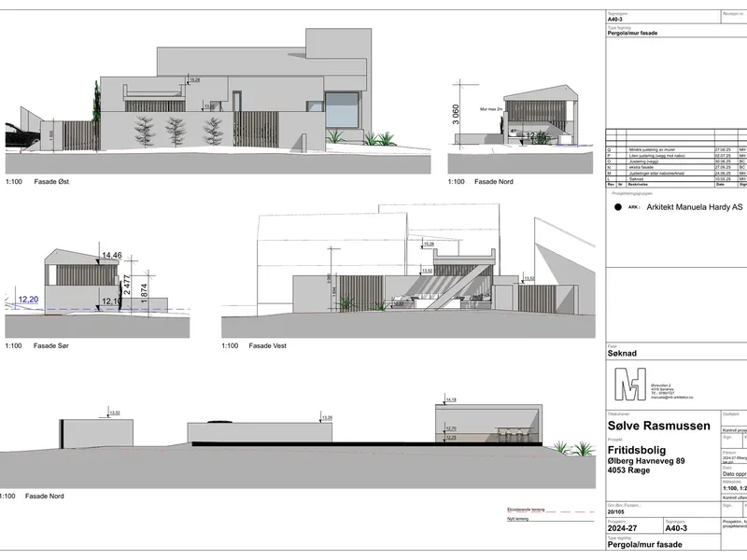Click the '12,46' level in pergola elevation
The image size is (747, 560).
click(536, 136)
